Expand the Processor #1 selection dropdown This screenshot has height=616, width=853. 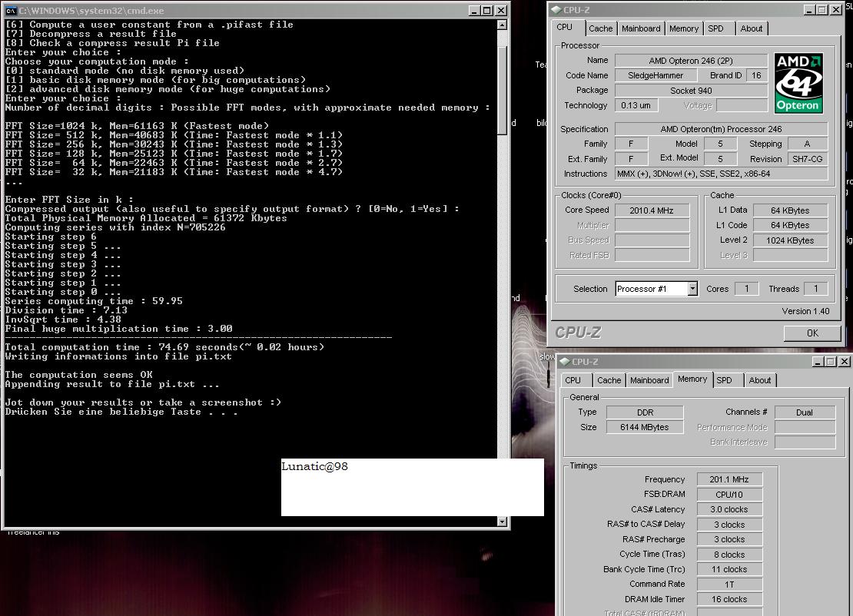[x=692, y=289]
